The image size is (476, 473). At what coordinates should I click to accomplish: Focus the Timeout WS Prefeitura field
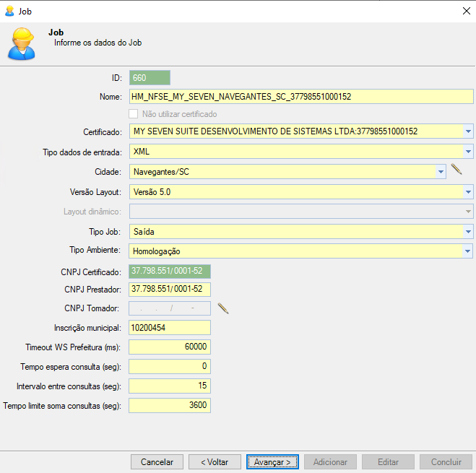click(x=170, y=347)
